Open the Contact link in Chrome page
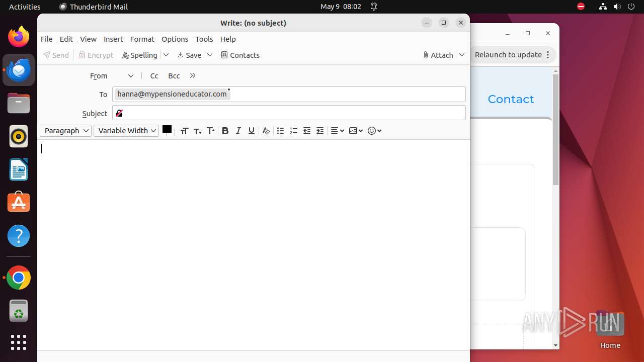The image size is (644, 362). pyautogui.click(x=511, y=99)
